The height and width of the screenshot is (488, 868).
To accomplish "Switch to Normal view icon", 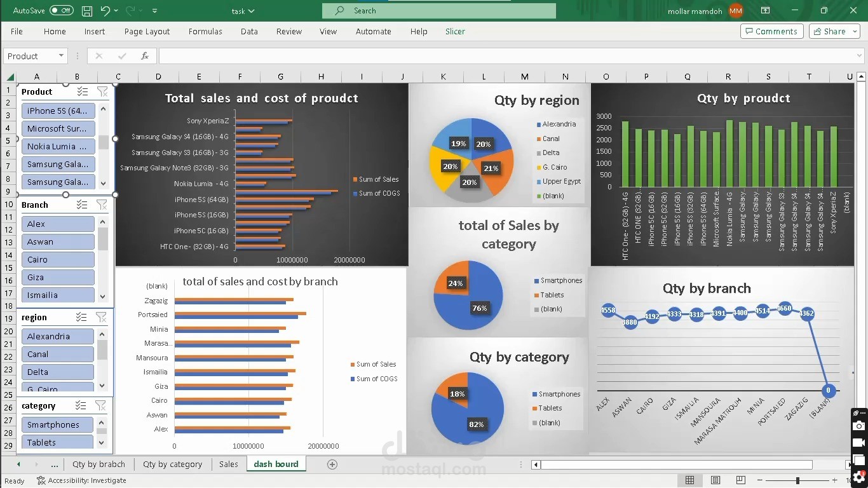I will 689,480.
